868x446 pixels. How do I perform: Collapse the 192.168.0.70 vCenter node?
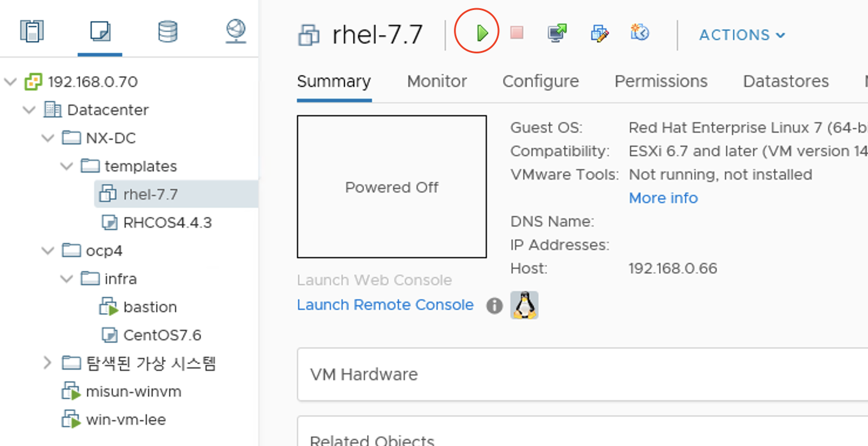(10, 82)
